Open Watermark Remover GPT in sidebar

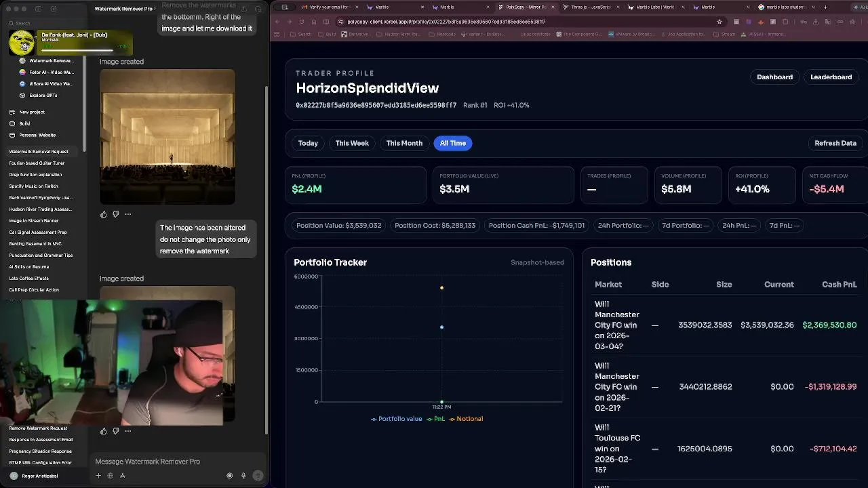click(46, 61)
